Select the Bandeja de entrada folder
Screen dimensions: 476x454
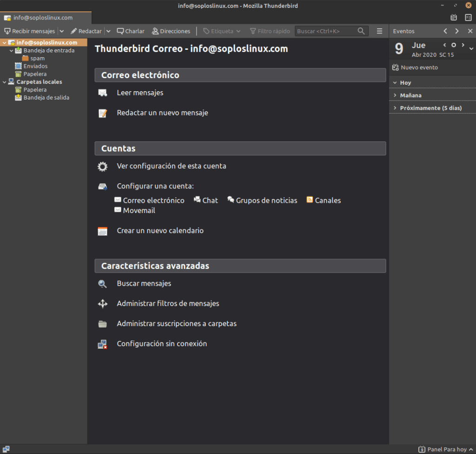[48, 50]
